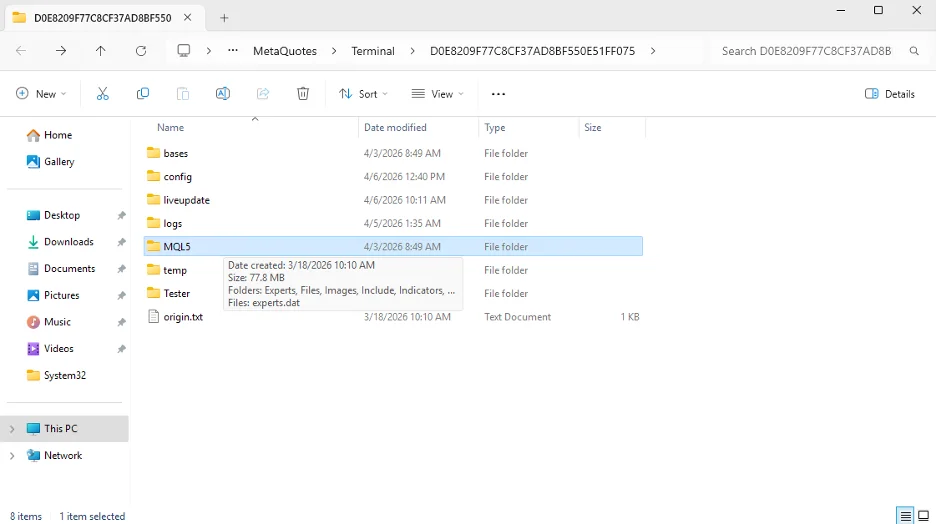936x524 pixels.
Task: Go up one directory level
Action: tap(101, 51)
